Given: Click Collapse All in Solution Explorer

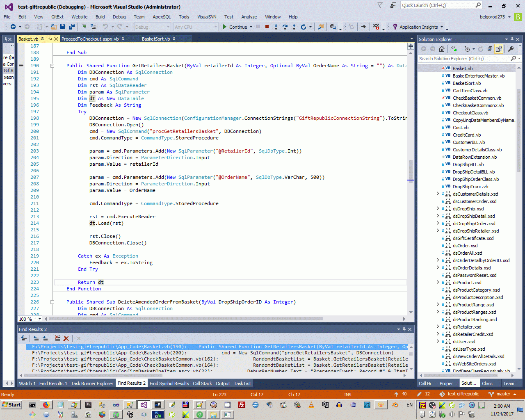Looking at the screenshot, I should pyautogui.click(x=489, y=49).
